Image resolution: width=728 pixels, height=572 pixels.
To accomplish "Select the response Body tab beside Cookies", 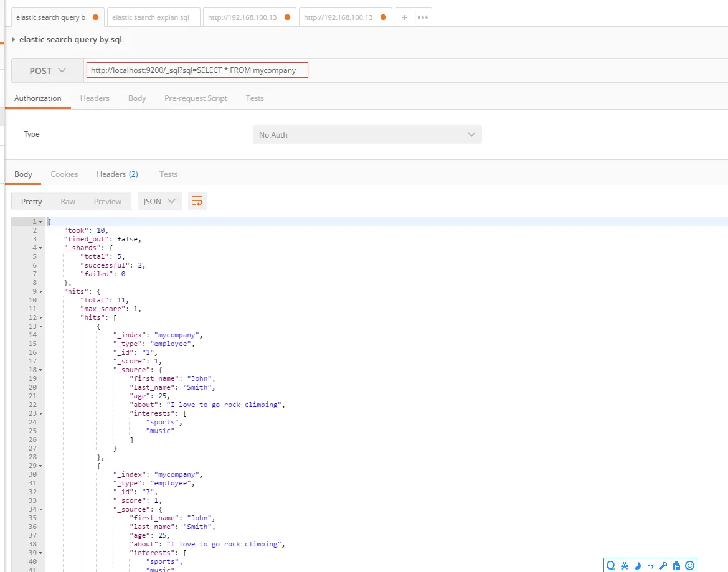I will coord(23,174).
